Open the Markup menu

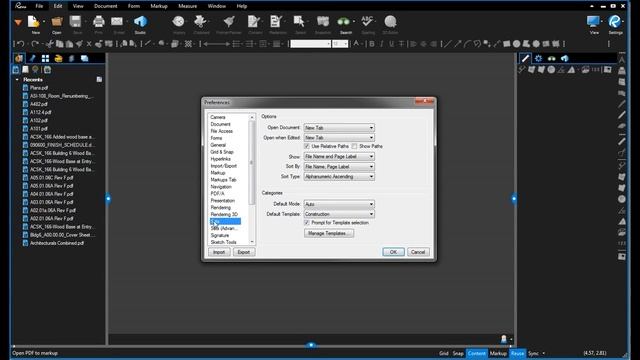point(159,6)
